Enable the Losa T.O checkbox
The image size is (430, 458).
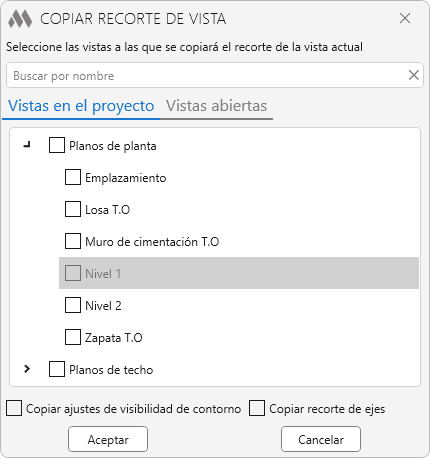coord(73,209)
